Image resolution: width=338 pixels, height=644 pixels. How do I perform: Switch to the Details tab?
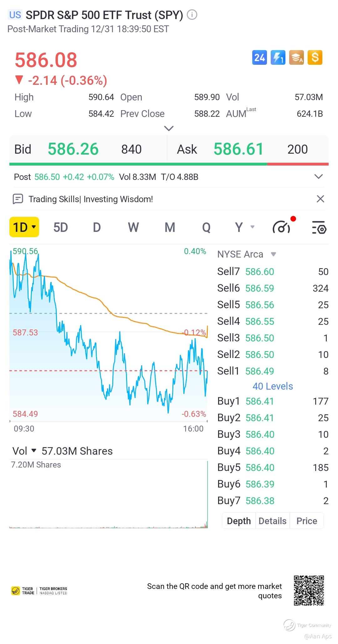pos(272,521)
